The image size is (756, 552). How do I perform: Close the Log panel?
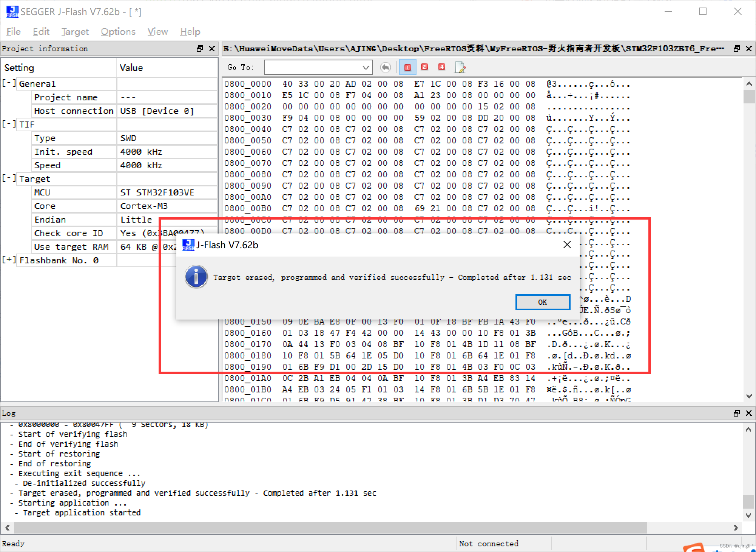748,413
